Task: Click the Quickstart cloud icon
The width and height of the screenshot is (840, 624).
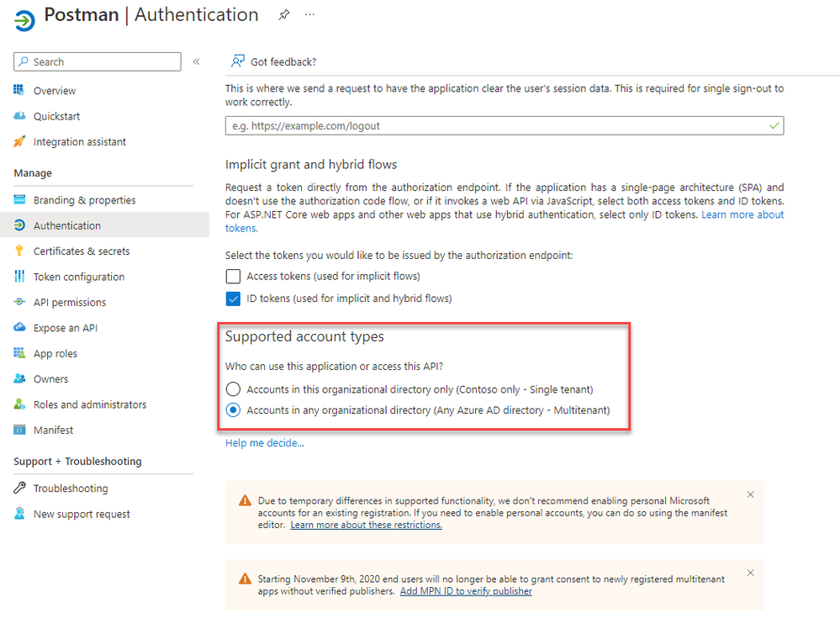Action: pyautogui.click(x=19, y=116)
